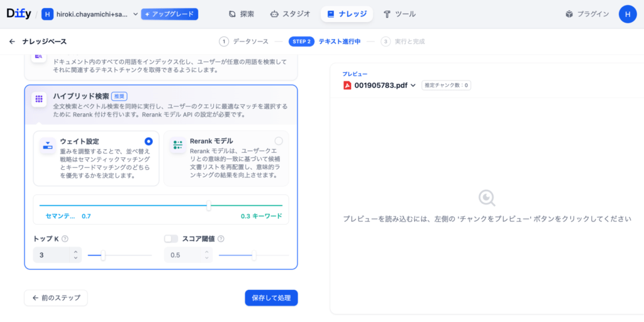Select the ウェイト設定 radio button

(148, 142)
